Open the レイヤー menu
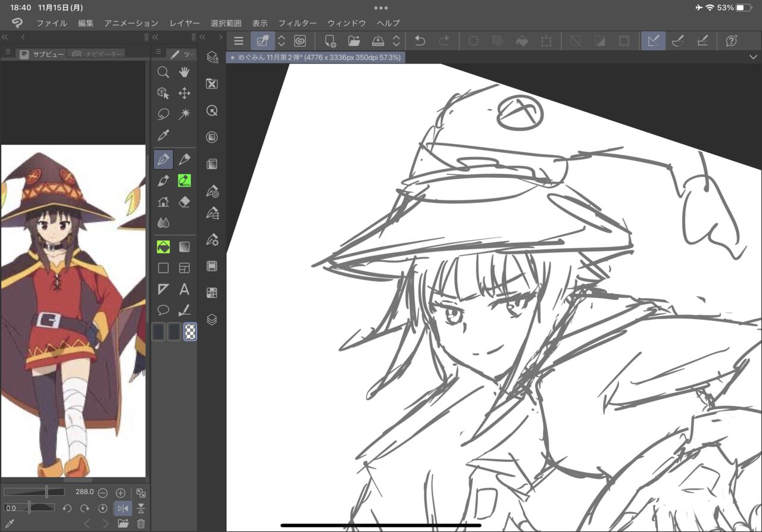 185,23
